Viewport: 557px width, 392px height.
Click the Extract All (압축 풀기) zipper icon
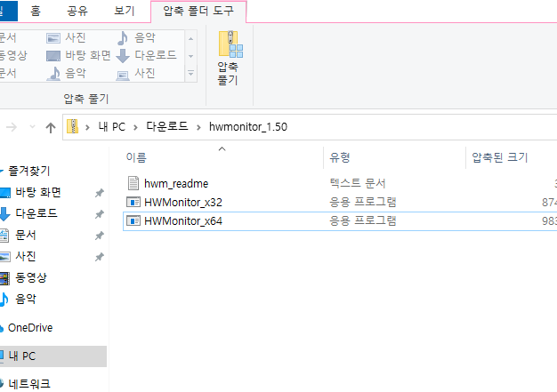(x=230, y=44)
